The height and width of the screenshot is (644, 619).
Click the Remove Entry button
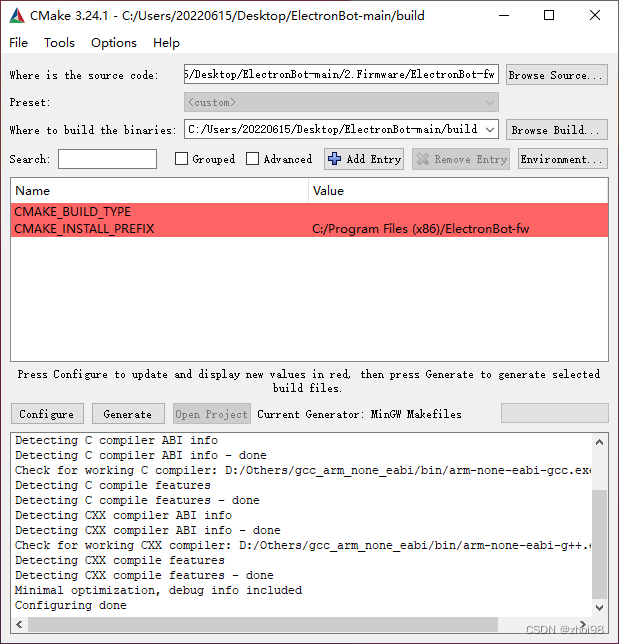coord(461,159)
